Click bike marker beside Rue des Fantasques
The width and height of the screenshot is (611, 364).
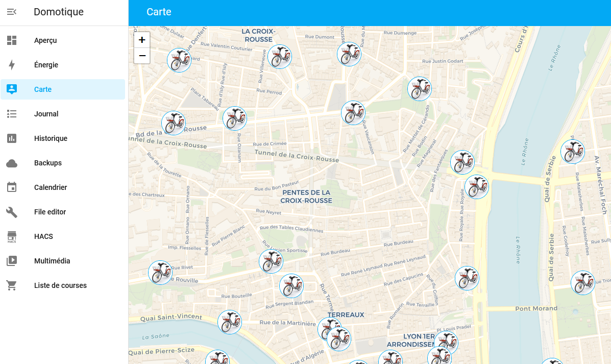point(462,162)
